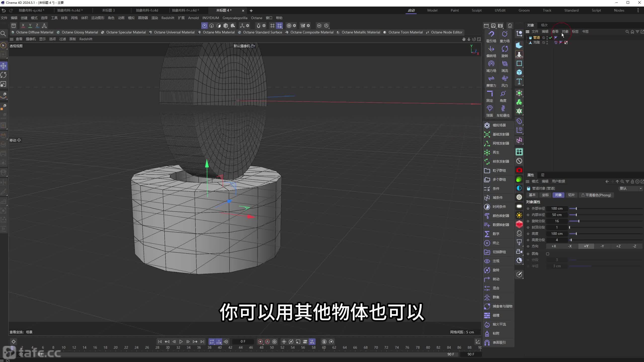This screenshot has height=362, width=644.
Task: Switch to the 坐标 attribute tab
Action: 545,195
